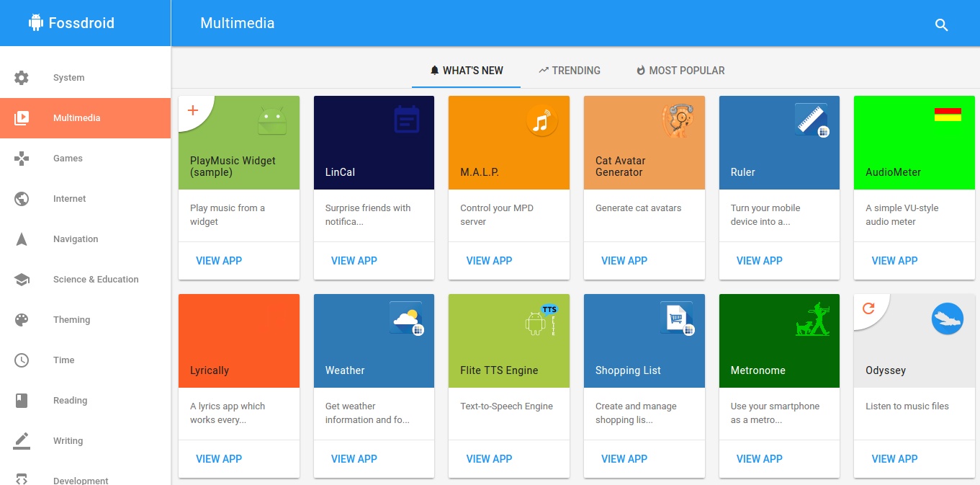
Task: Click the Games gamepad icon
Action: click(22, 159)
